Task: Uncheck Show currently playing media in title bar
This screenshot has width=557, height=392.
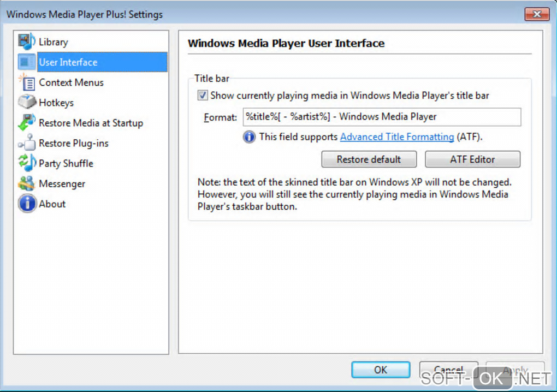Action: (203, 95)
